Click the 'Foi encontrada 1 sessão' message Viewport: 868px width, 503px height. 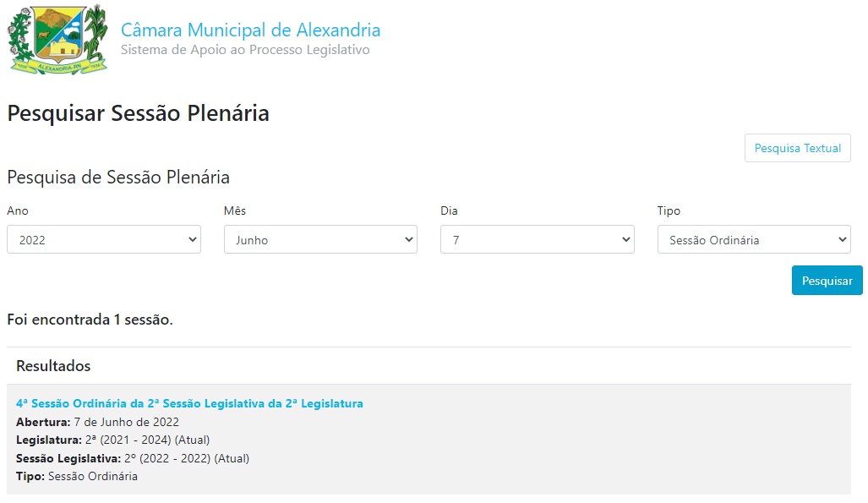pos(90,320)
